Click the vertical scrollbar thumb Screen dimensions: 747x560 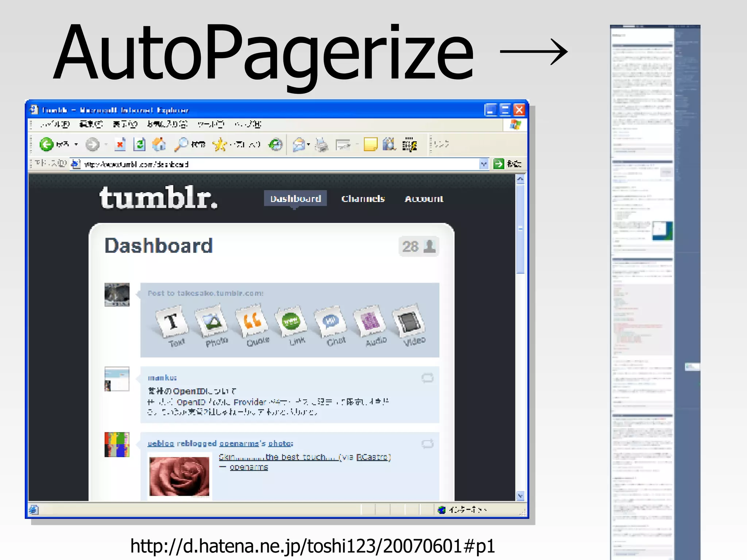point(520,229)
